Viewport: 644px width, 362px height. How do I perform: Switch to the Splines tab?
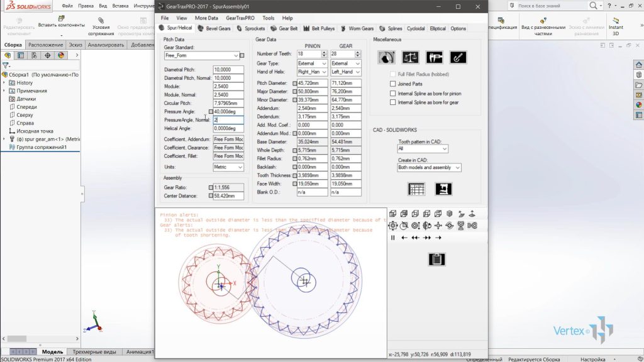coord(391,28)
